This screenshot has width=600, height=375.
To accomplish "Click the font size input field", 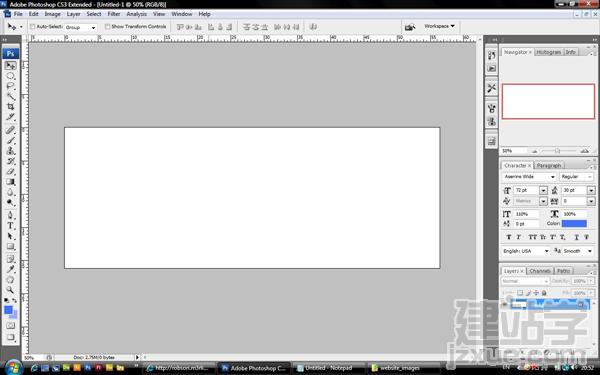I will pyautogui.click(x=527, y=190).
